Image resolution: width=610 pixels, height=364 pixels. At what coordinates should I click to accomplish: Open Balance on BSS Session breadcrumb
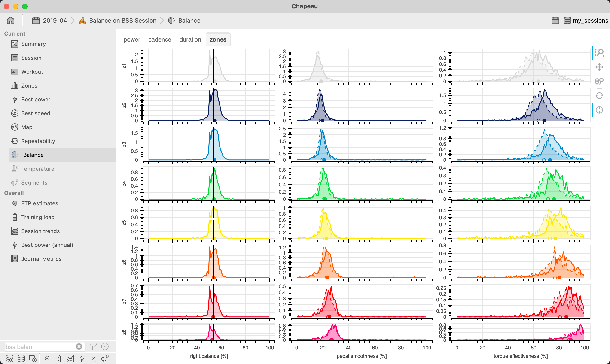coord(117,20)
